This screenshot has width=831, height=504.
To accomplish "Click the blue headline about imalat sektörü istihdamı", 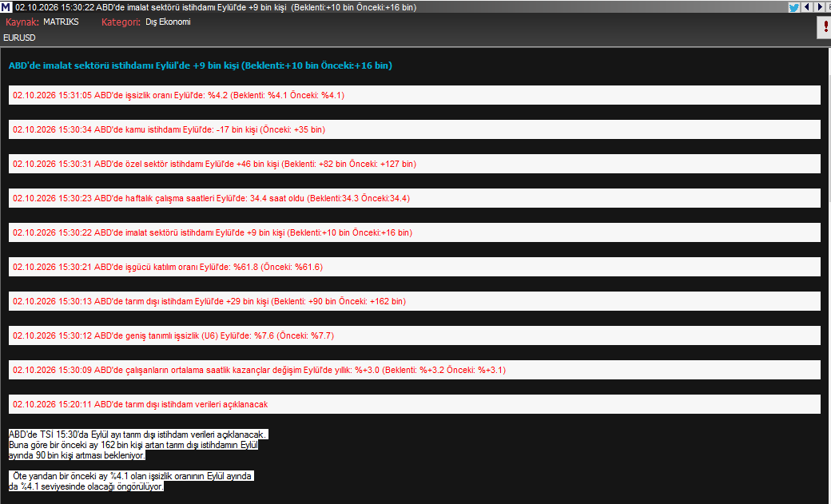I will (201, 65).
